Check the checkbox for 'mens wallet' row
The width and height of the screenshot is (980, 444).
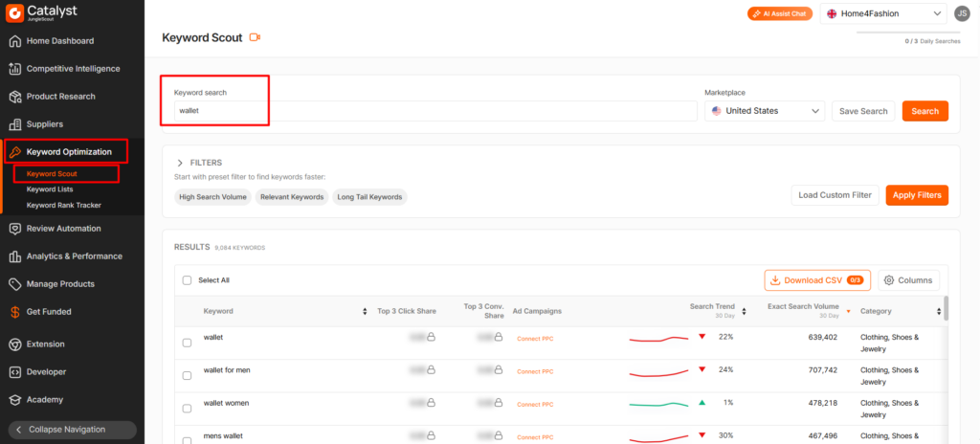[187, 439]
